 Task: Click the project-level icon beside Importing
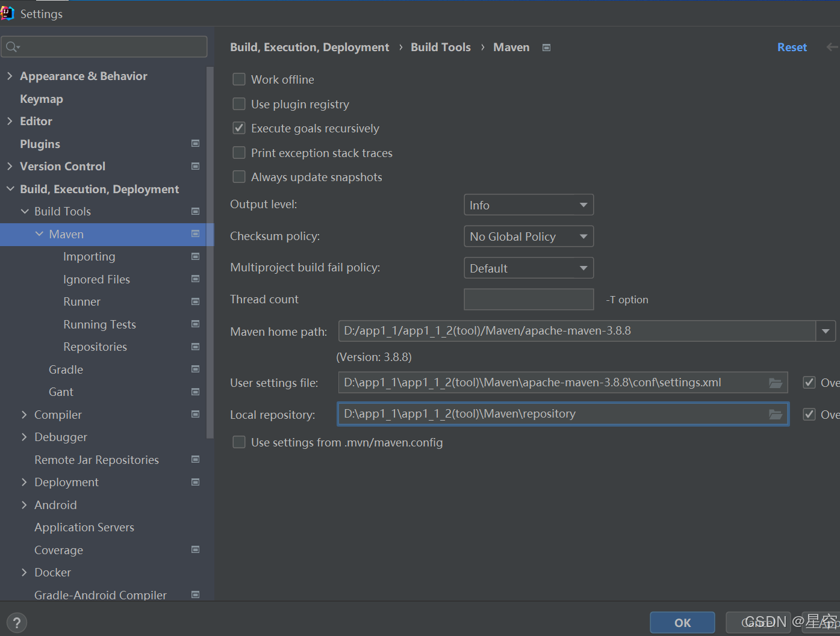coord(195,256)
